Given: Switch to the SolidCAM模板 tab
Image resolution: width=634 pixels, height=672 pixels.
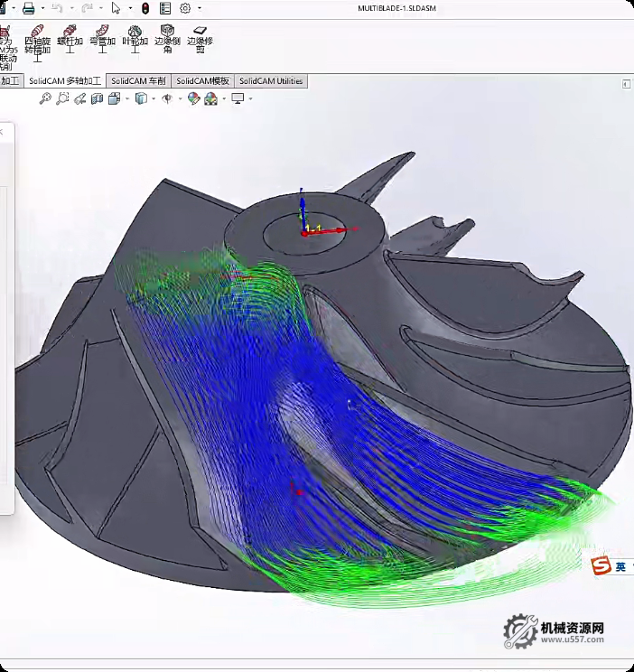Looking at the screenshot, I should pyautogui.click(x=202, y=81).
